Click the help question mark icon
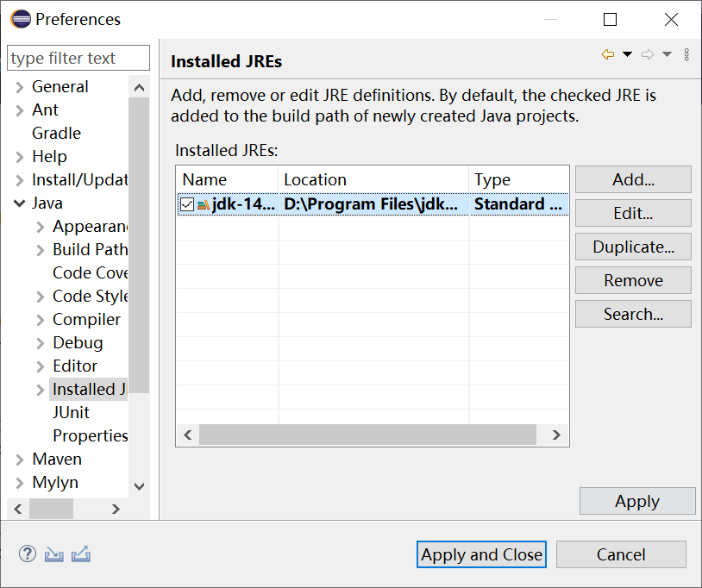Viewport: 702px width, 588px height. point(27,554)
